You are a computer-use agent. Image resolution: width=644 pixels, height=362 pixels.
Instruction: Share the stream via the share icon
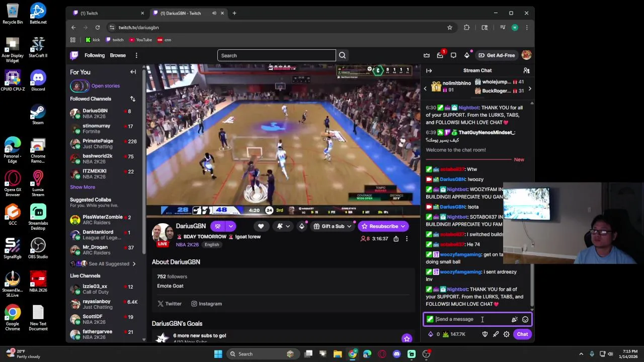tap(396, 239)
